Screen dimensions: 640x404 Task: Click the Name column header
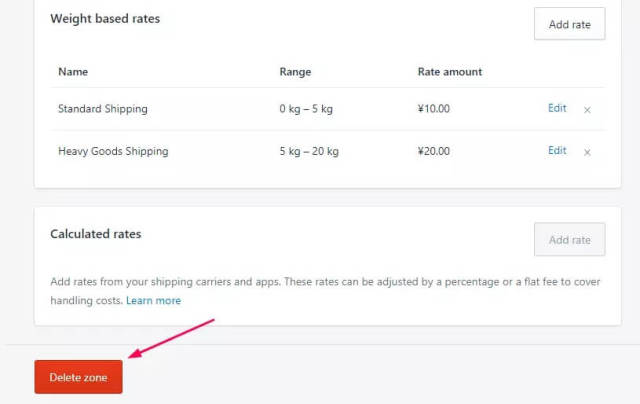tap(73, 72)
